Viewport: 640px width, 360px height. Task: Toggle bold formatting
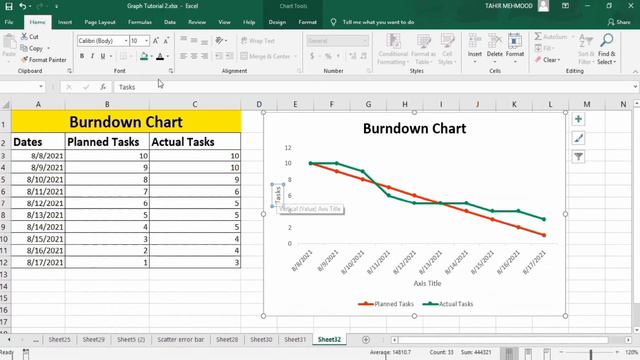pos(82,56)
